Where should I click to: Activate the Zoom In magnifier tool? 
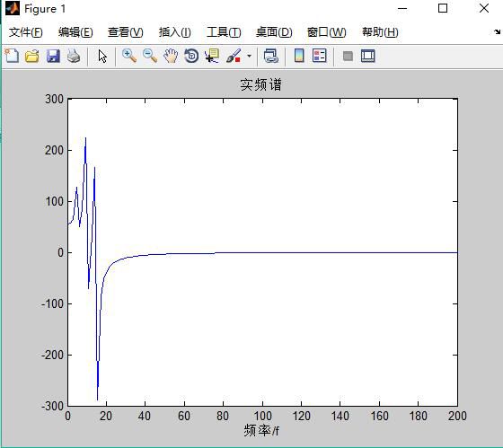[129, 57]
